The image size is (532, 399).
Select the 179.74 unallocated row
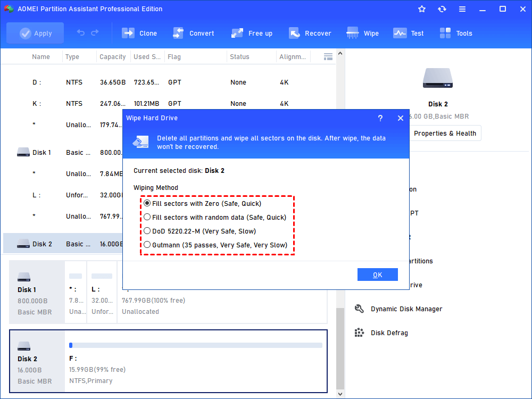click(63, 124)
